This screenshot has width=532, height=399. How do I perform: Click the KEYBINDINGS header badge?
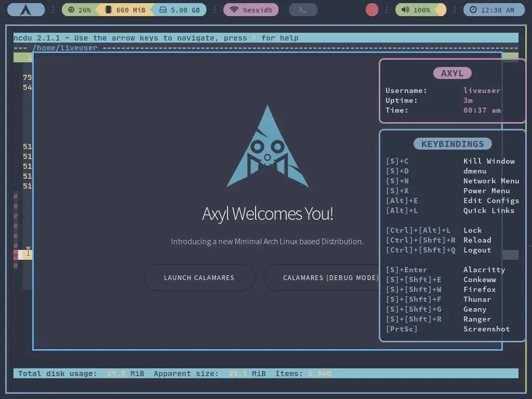tap(453, 144)
